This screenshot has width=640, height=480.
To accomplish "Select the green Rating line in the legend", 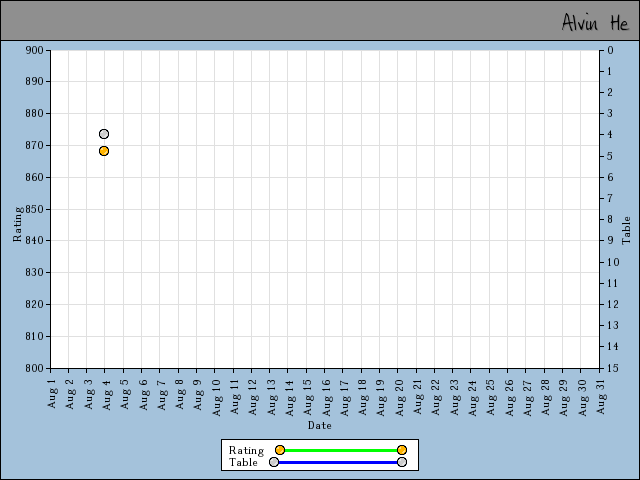I will (x=340, y=450).
